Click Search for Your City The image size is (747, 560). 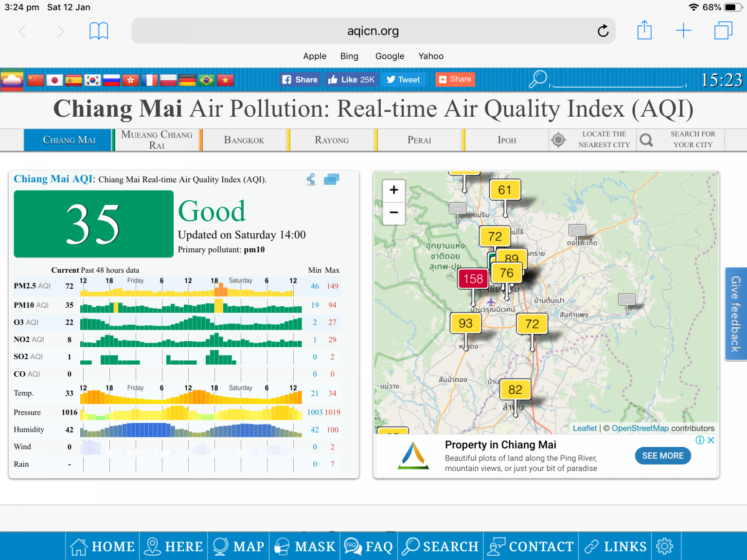[681, 140]
